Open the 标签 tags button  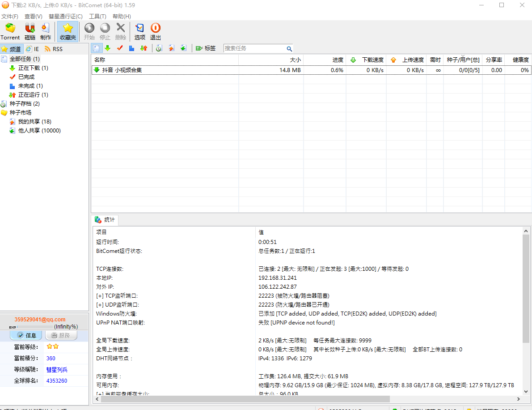click(206, 48)
